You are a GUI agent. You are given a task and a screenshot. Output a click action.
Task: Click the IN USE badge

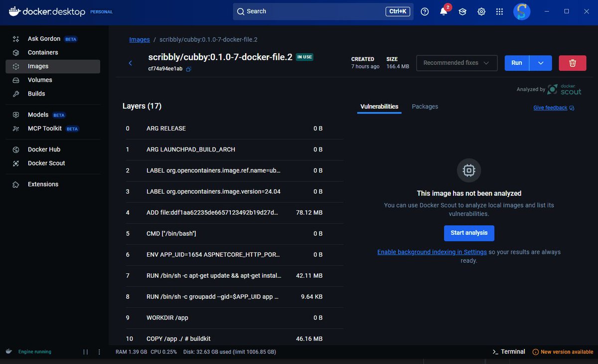click(x=304, y=57)
